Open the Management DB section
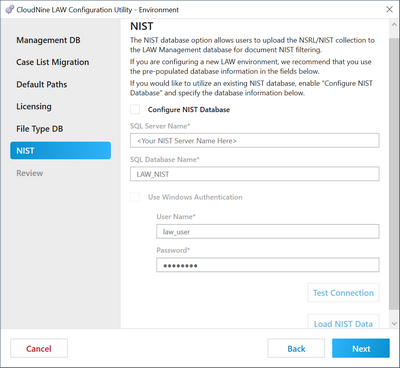Screen dimensions: 400x368 pyautogui.click(x=48, y=40)
